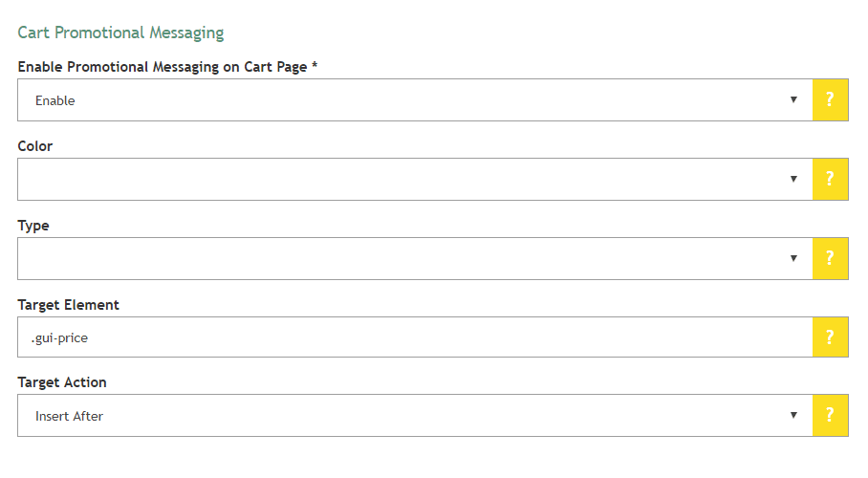Click the Type field question mark icon
The width and height of the screenshot is (868, 478).
(x=830, y=258)
